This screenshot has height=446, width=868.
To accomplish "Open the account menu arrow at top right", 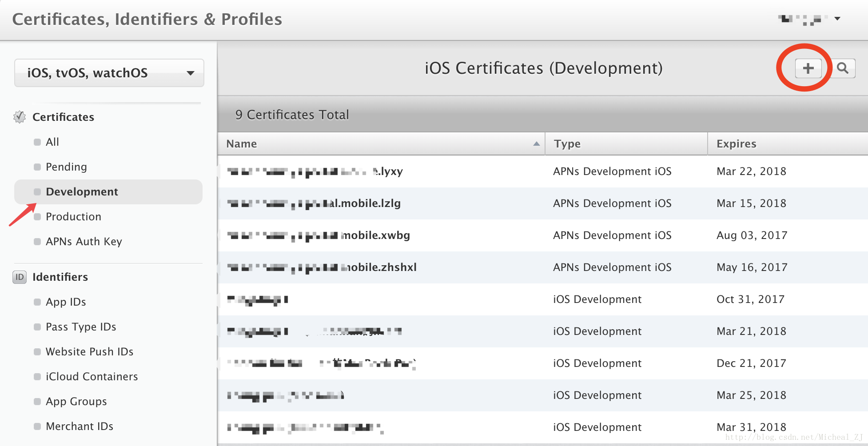I will (x=837, y=19).
